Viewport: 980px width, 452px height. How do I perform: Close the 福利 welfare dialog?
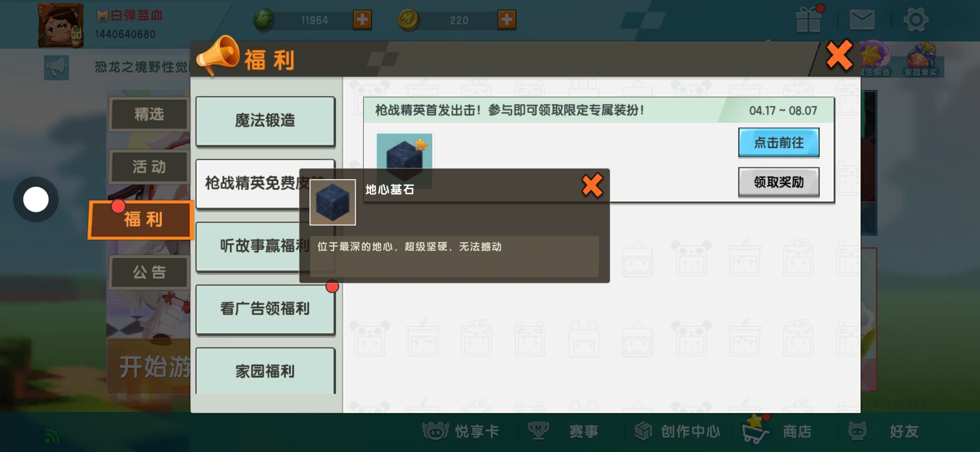(839, 55)
